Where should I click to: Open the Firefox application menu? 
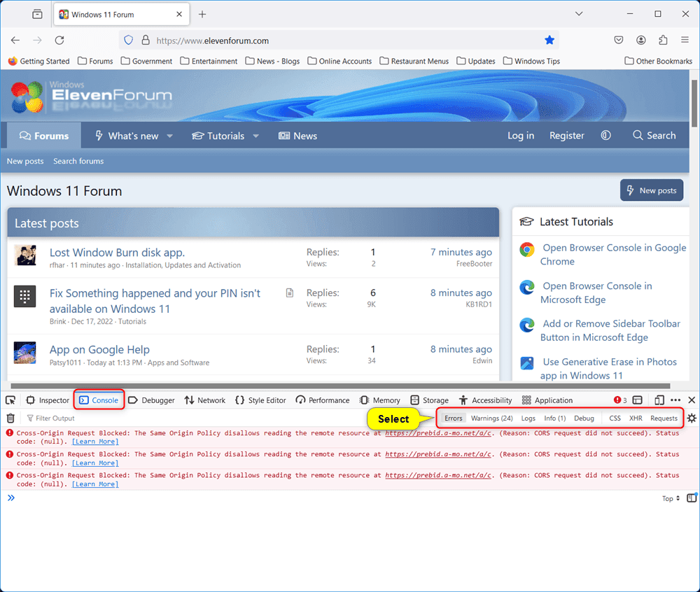click(x=685, y=40)
